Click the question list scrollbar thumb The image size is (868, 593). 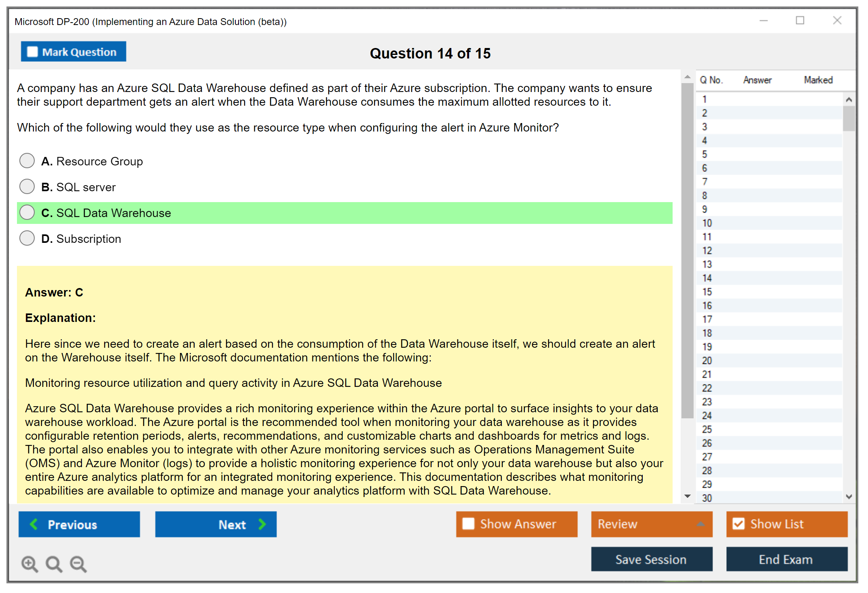[849, 118]
